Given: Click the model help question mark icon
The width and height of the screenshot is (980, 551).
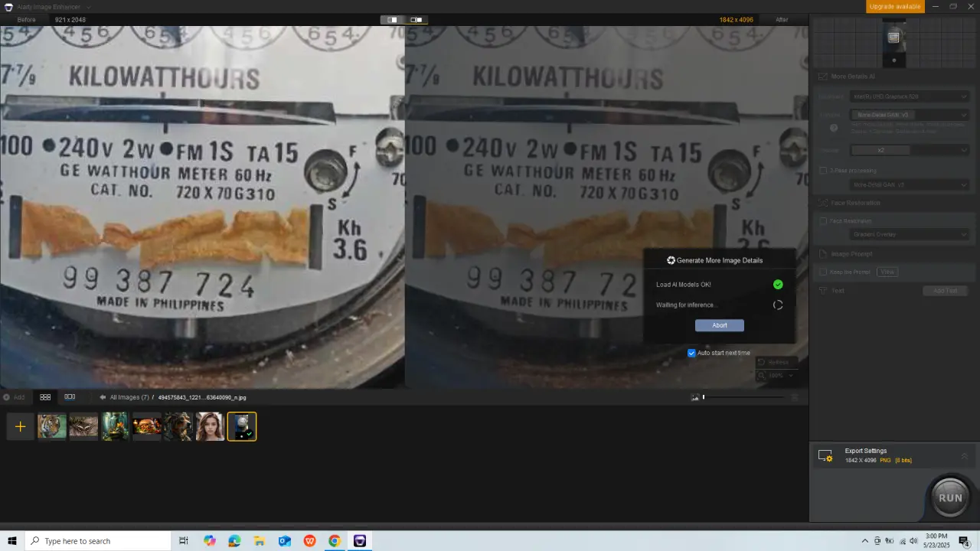Looking at the screenshot, I should pyautogui.click(x=834, y=128).
